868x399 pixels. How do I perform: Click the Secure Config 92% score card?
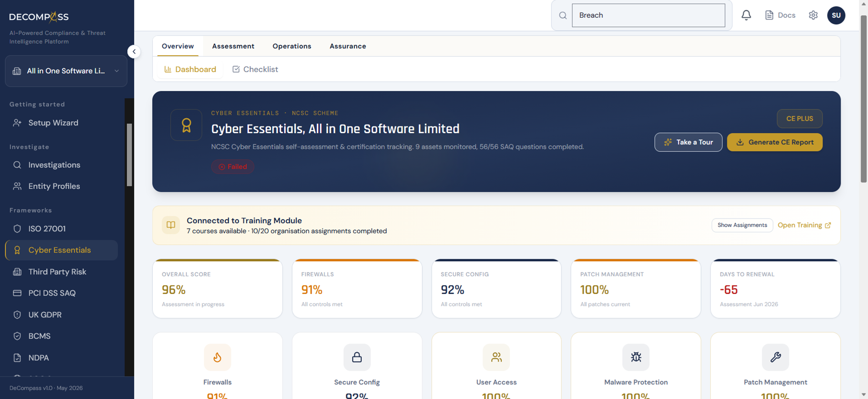click(496, 288)
